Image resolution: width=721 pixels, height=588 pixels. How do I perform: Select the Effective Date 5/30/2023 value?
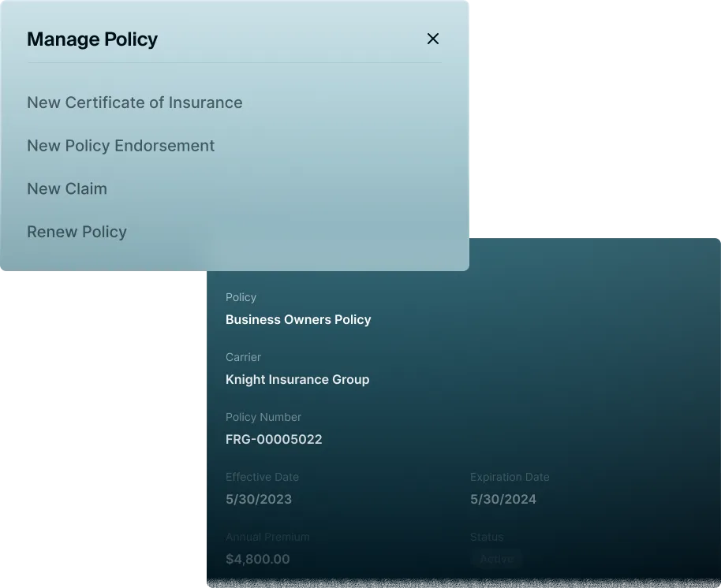[258, 499]
